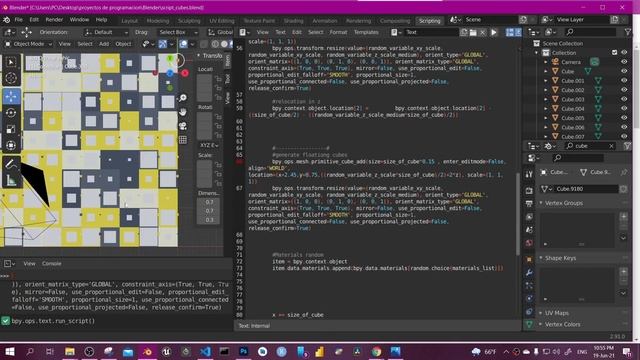Select the Annotate tool

click(11, 164)
